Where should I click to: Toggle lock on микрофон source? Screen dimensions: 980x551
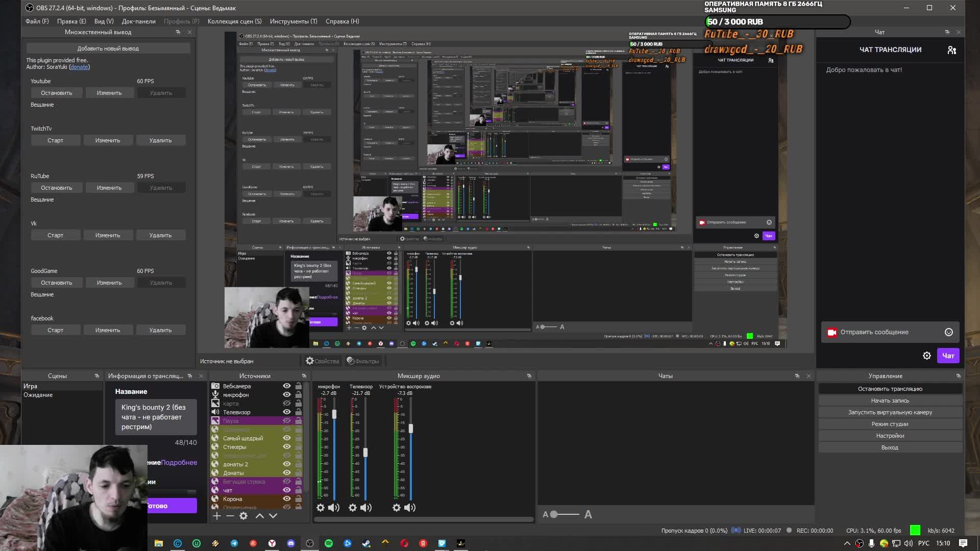(299, 395)
